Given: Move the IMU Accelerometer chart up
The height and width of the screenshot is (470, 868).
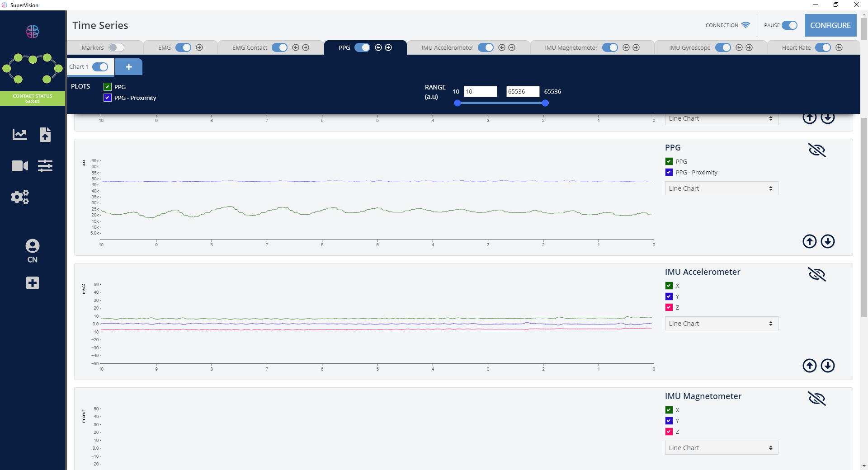Looking at the screenshot, I should pos(809,366).
